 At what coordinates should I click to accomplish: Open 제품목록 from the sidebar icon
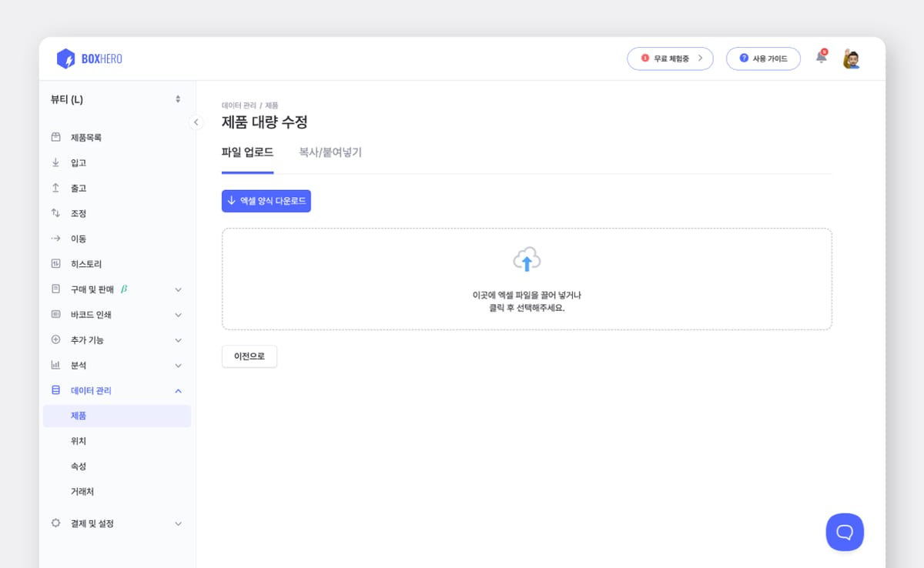pos(55,137)
